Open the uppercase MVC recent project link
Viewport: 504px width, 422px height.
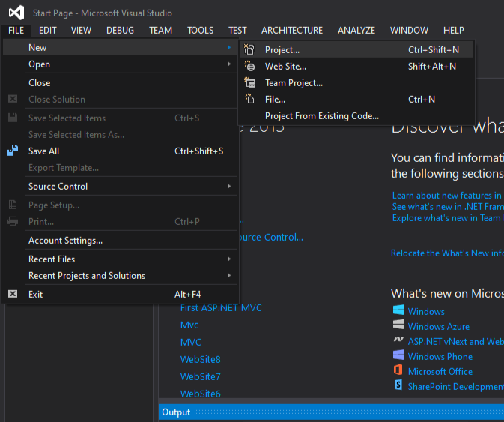tap(191, 342)
